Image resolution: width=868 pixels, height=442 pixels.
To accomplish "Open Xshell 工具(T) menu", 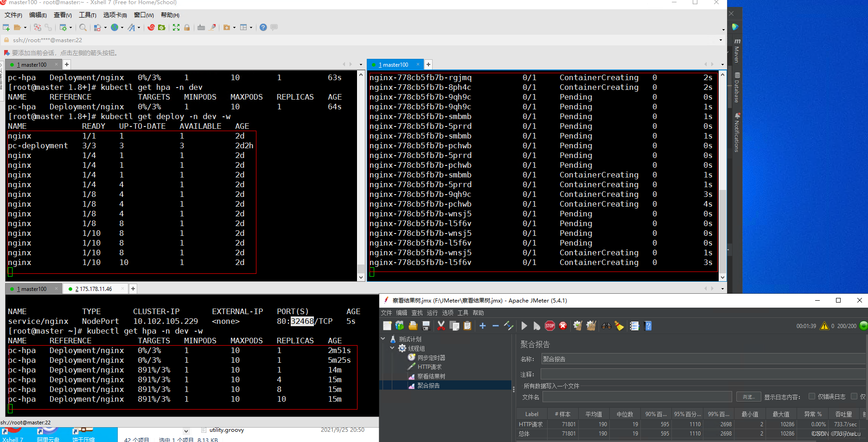I will 87,15.
